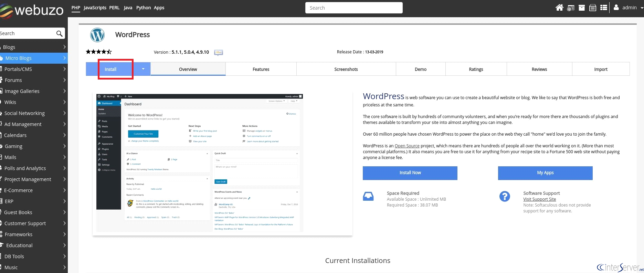Switch to the Reviews tab
The image size is (644, 273).
tap(539, 69)
